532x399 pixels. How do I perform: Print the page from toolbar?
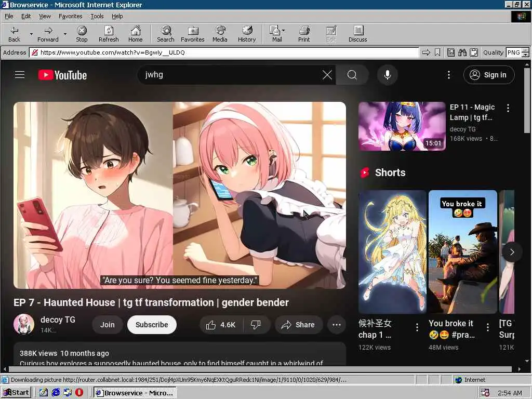(x=304, y=34)
